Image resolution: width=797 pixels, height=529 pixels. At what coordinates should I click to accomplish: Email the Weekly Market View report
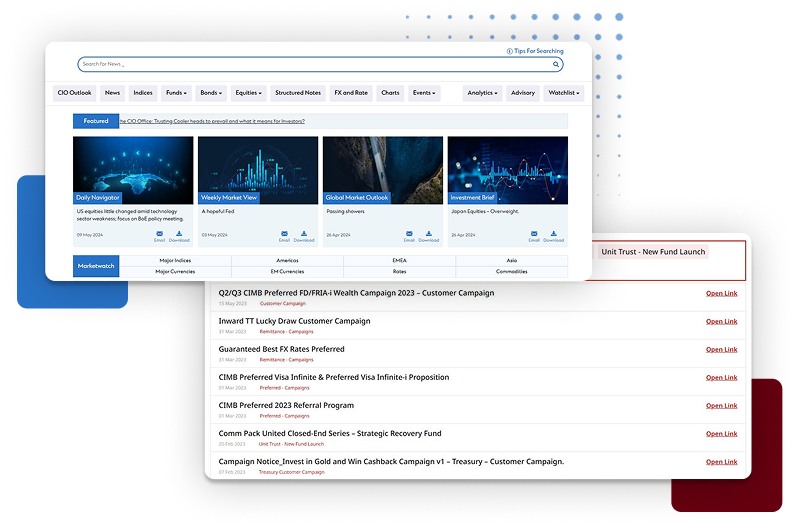point(284,236)
